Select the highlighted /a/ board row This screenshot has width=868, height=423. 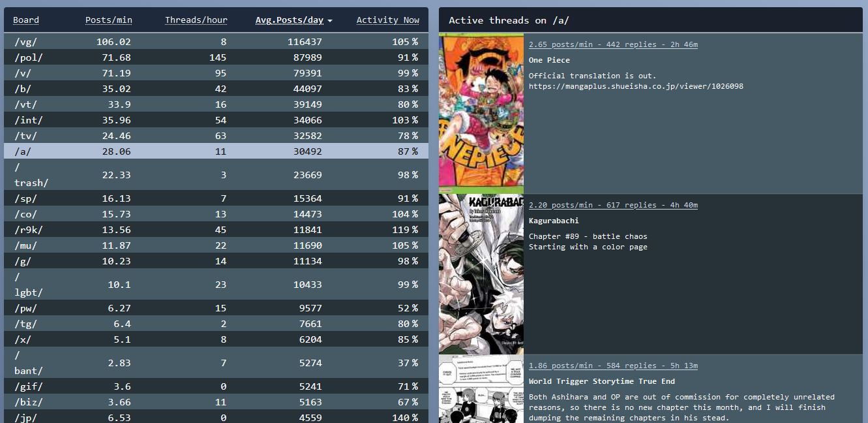(x=217, y=151)
